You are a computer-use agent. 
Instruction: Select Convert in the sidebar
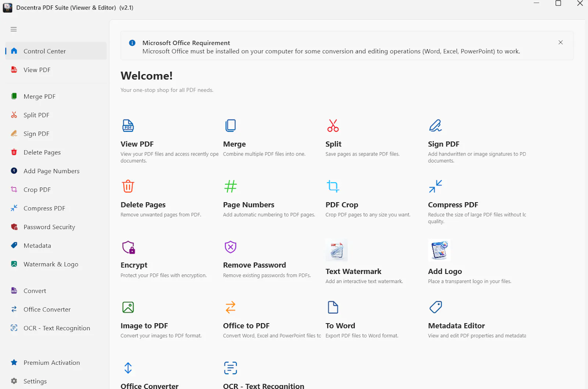pyautogui.click(x=56, y=291)
